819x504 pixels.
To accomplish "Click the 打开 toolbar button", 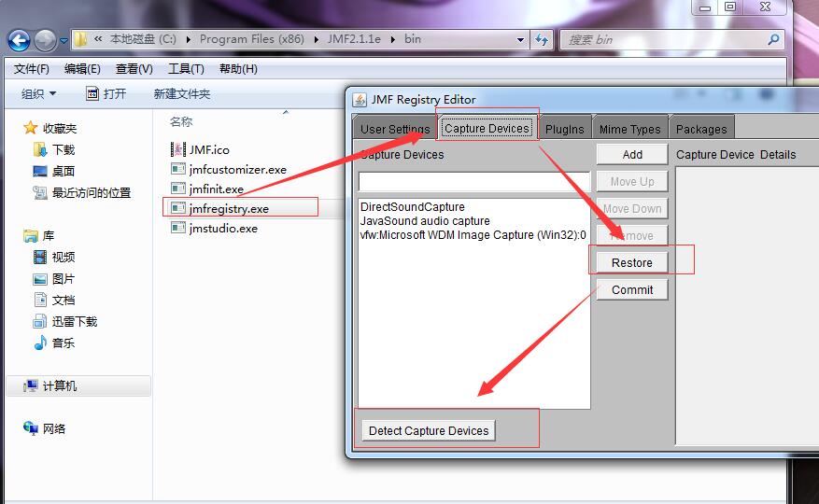I will click(106, 94).
